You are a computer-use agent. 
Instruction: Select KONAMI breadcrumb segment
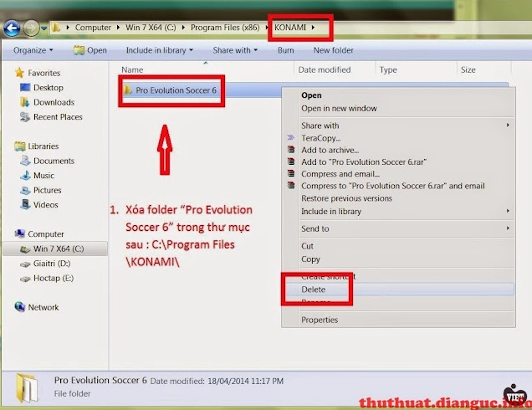[x=290, y=28]
